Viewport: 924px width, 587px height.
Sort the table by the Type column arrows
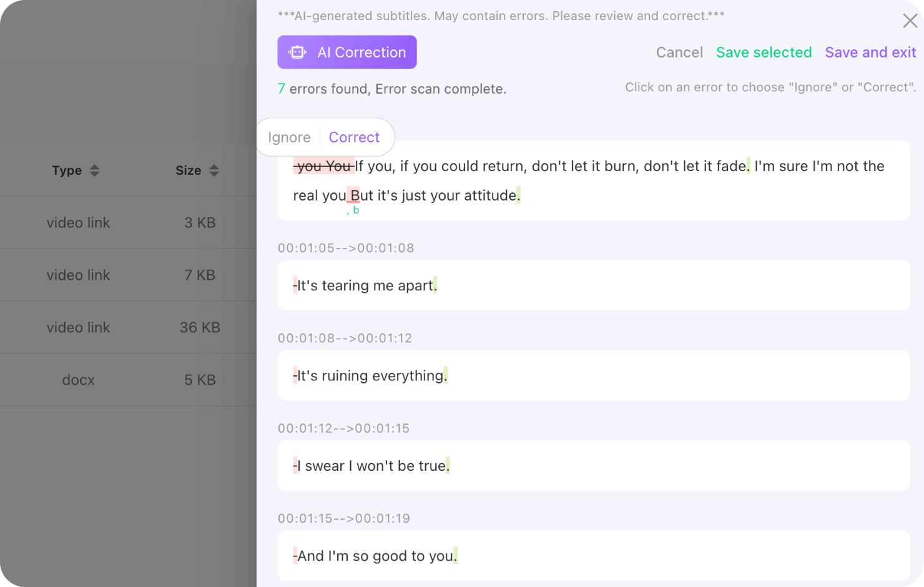[x=94, y=170]
